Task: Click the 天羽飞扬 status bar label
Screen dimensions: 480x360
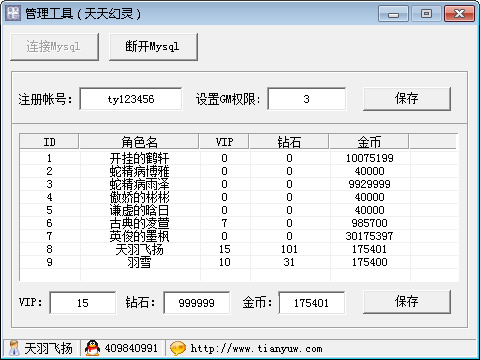Action: (x=48, y=349)
